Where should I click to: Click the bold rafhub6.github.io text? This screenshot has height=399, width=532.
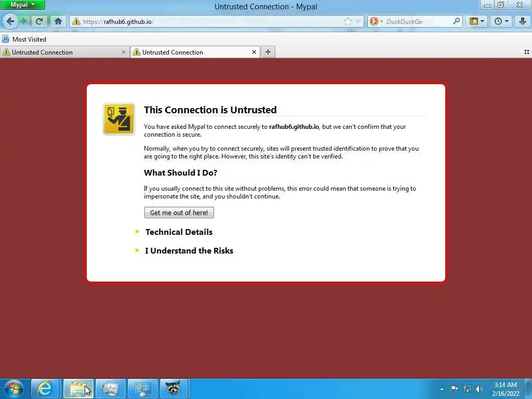[x=294, y=127]
